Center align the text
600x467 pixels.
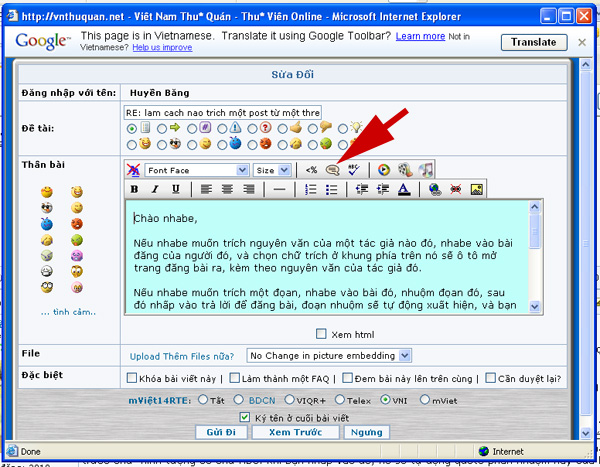[228, 189]
